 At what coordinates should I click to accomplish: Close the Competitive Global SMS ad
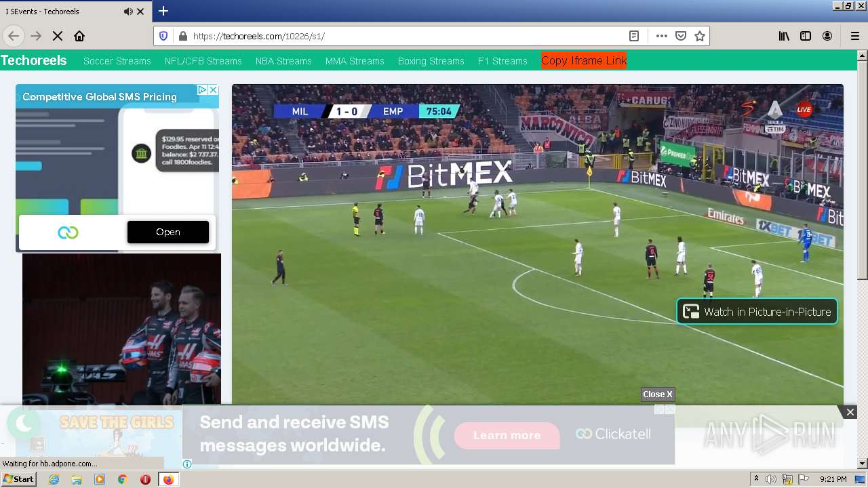click(x=213, y=89)
